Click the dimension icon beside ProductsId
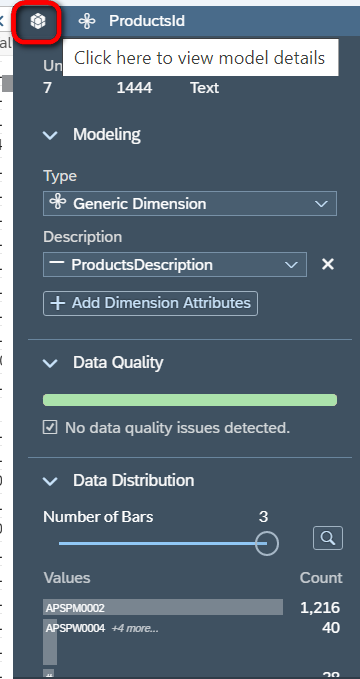This screenshot has height=679, width=360. pos(87,21)
